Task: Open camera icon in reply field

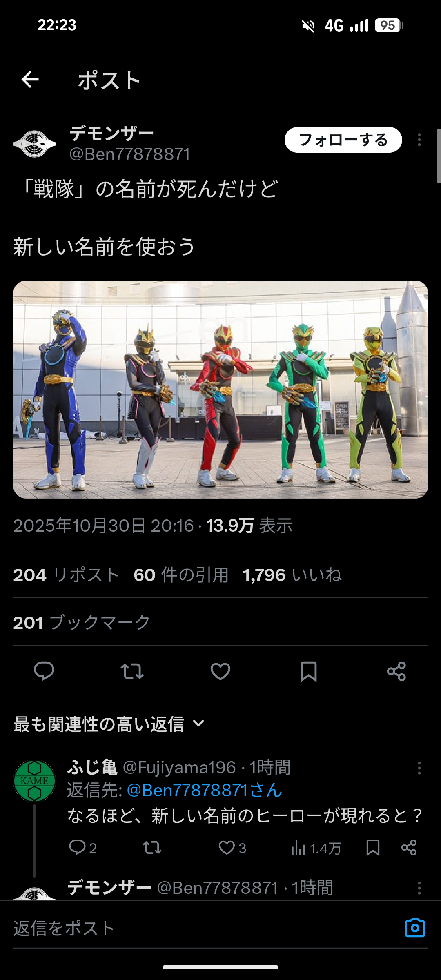Action: tap(415, 928)
